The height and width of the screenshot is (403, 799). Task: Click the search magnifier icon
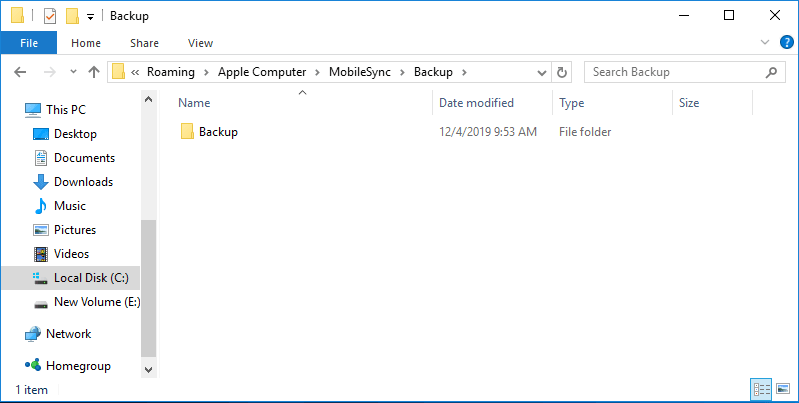(x=771, y=72)
